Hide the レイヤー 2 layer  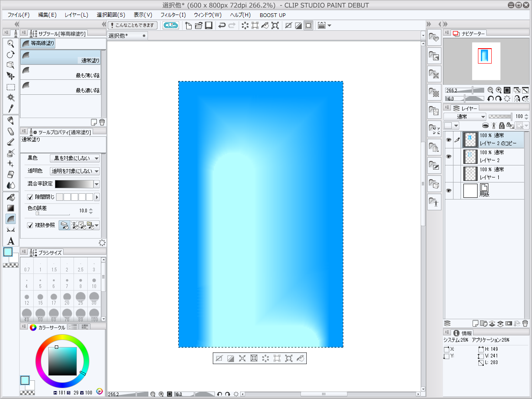click(x=448, y=156)
